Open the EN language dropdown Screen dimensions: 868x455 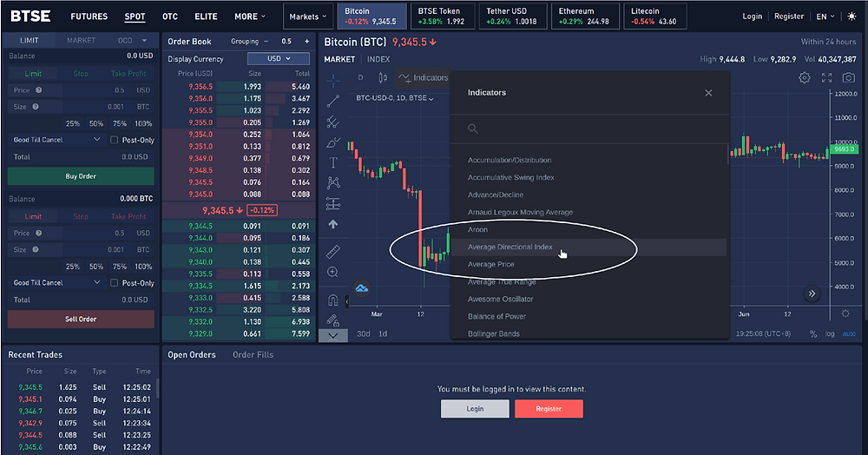pyautogui.click(x=825, y=16)
